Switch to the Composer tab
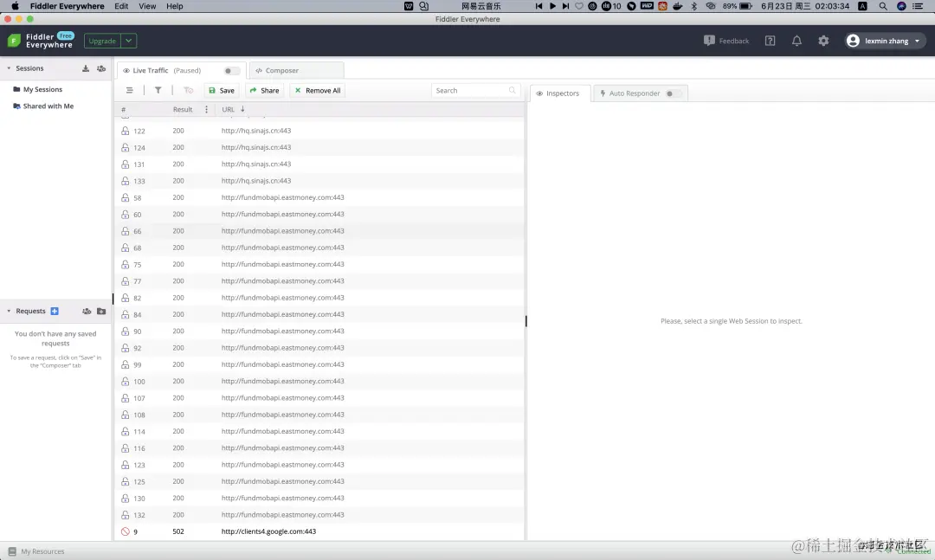The width and height of the screenshot is (935, 560). coord(296,70)
